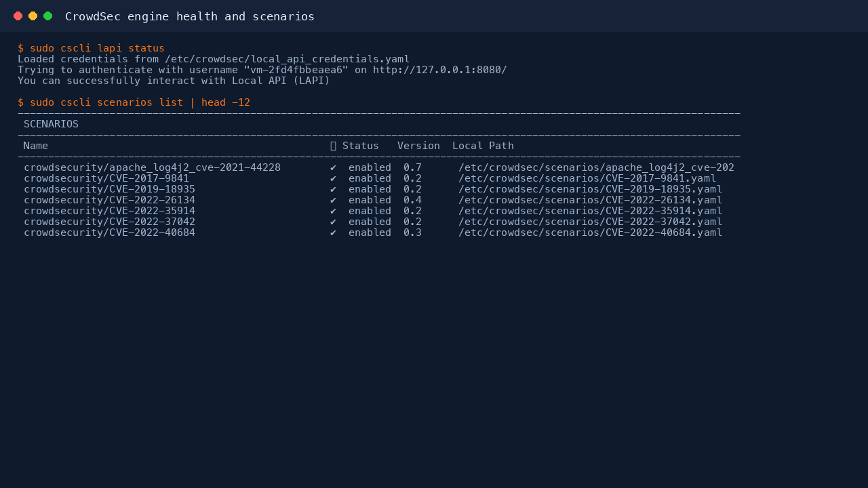The width and height of the screenshot is (868, 488).
Task: Click the checkmark in the CVE-2022-40684 row
Action: 333,232
